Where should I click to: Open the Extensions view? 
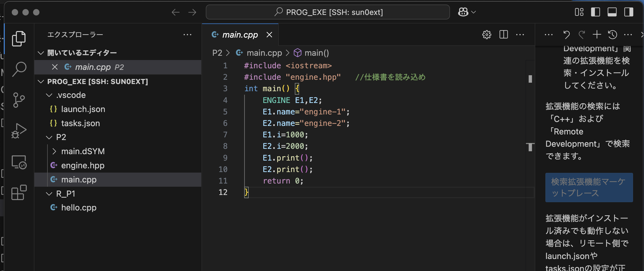[x=19, y=192]
